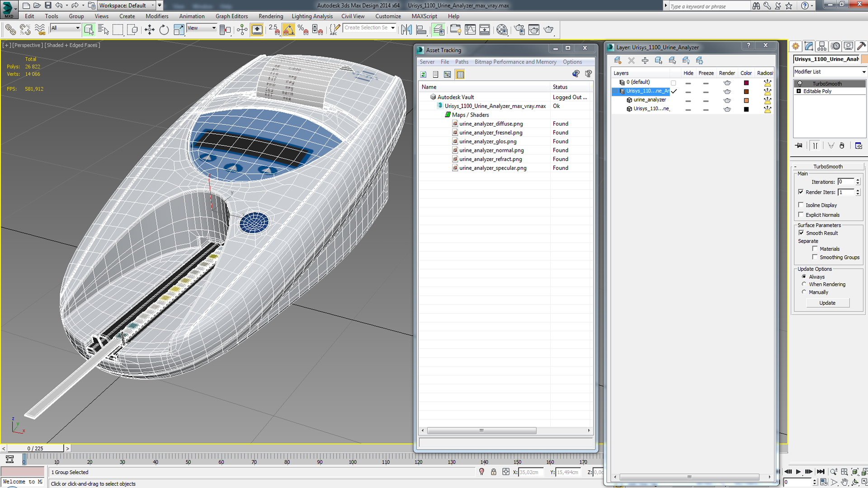Activate the Select and Move tool
The image size is (868, 488).
pos(149,30)
